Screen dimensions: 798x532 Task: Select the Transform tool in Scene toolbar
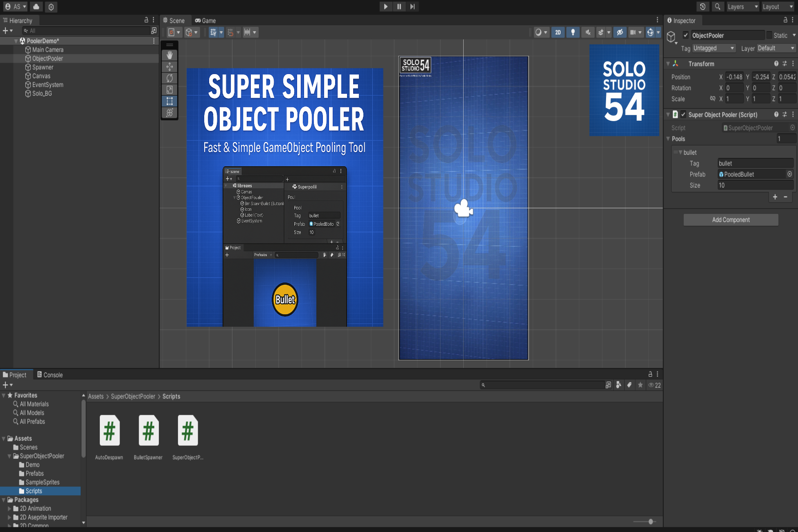tap(169, 112)
